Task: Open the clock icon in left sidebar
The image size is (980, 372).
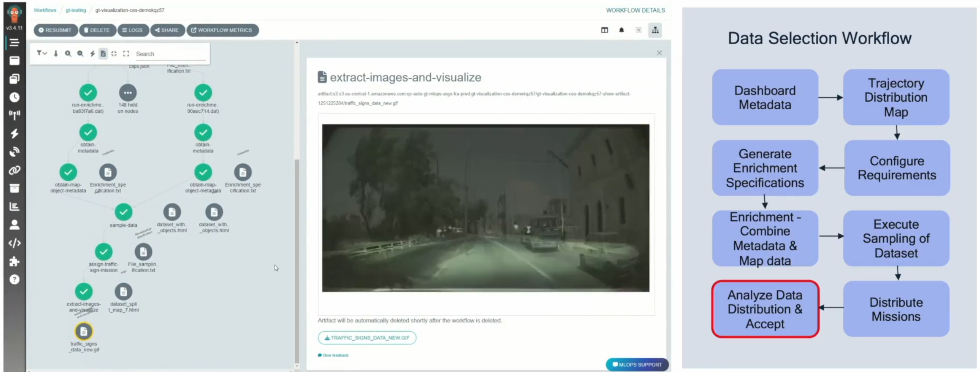Action: coord(15,97)
